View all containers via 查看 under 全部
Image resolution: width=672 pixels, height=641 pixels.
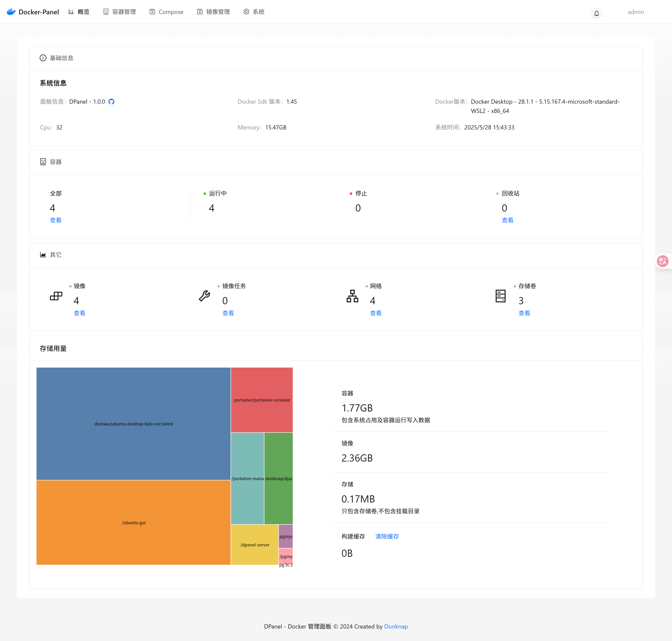click(x=56, y=220)
